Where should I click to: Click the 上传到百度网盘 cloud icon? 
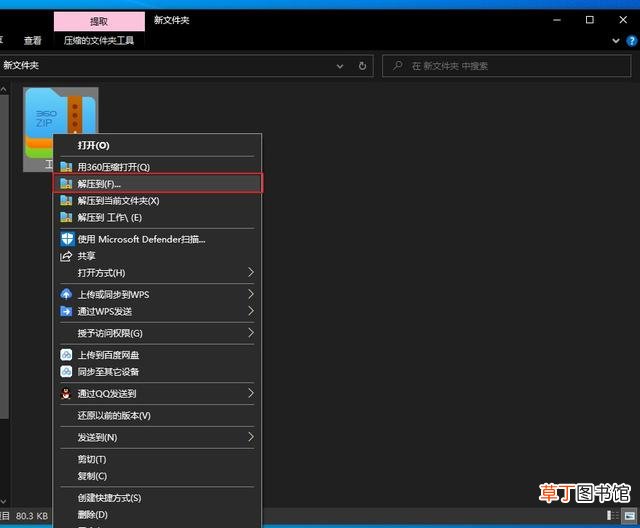tap(66, 355)
